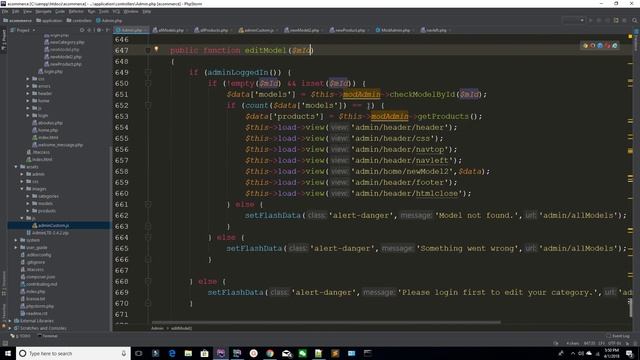Toggle code folding on line 652

pos(148,105)
